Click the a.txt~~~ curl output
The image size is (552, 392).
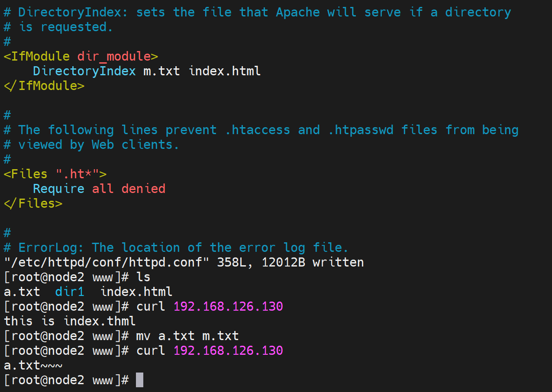33,365
